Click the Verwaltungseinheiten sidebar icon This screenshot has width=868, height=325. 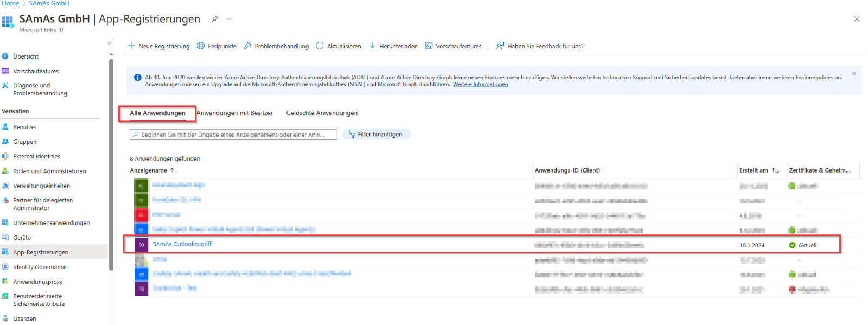click(5, 185)
